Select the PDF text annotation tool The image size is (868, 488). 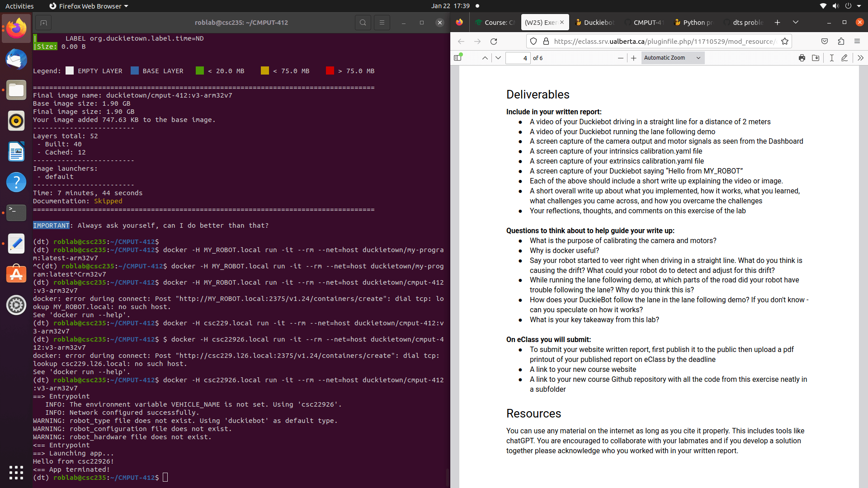pyautogui.click(x=831, y=58)
